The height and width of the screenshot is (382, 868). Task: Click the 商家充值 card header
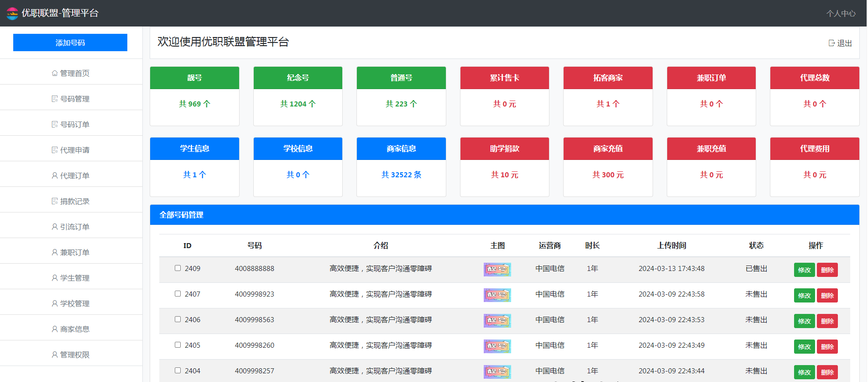click(x=608, y=149)
